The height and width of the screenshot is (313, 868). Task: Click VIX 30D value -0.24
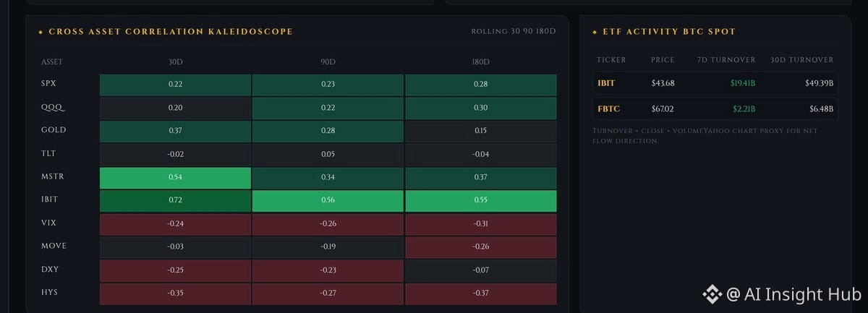pyautogui.click(x=176, y=224)
